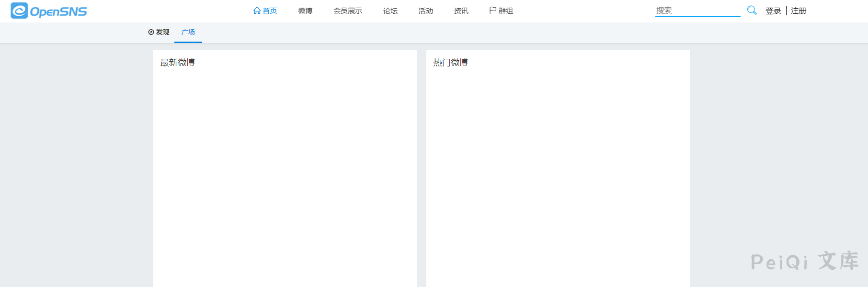Viewport: 868px width, 287px height.
Task: Go to the 首页 menu label
Action: click(270, 11)
